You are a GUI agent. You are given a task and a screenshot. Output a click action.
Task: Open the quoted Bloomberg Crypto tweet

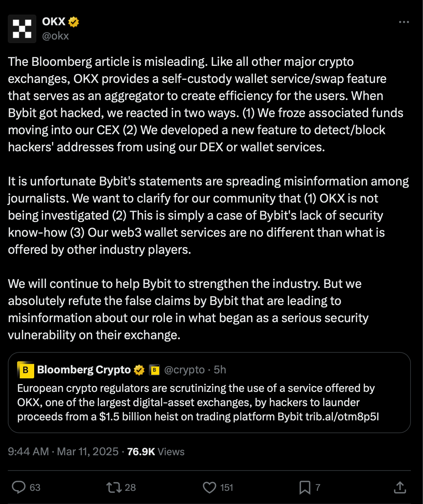pos(209,402)
